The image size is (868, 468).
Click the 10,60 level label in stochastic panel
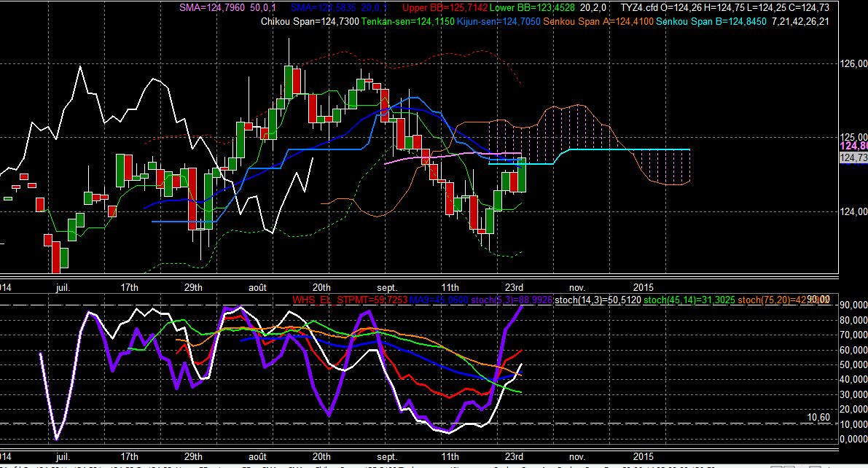818,417
